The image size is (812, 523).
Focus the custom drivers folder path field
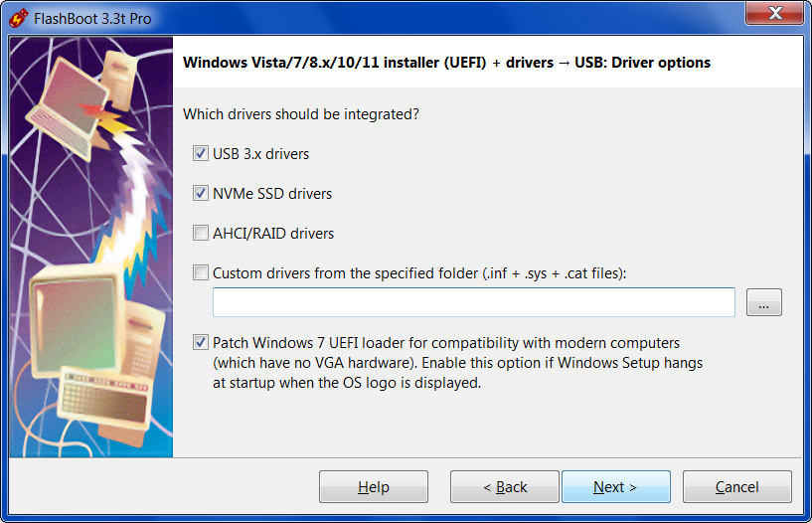tap(473, 302)
